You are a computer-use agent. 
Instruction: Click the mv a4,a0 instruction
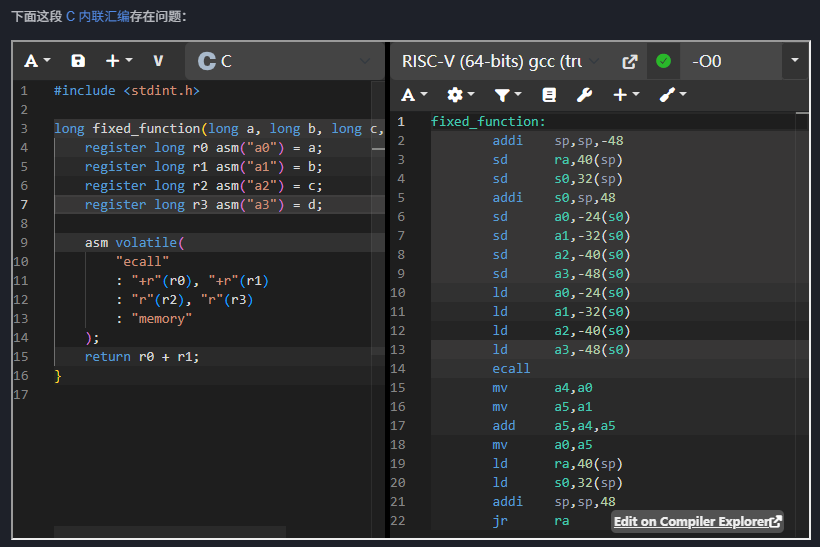point(542,388)
